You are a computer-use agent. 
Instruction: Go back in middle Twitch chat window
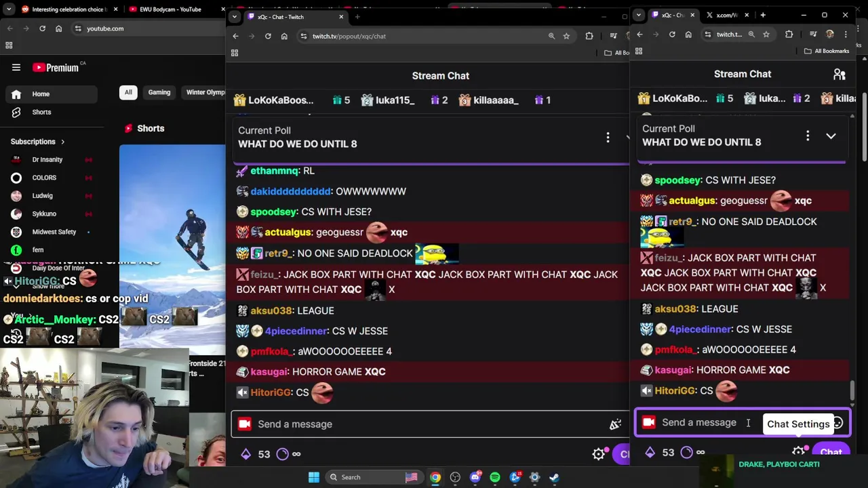(235, 36)
